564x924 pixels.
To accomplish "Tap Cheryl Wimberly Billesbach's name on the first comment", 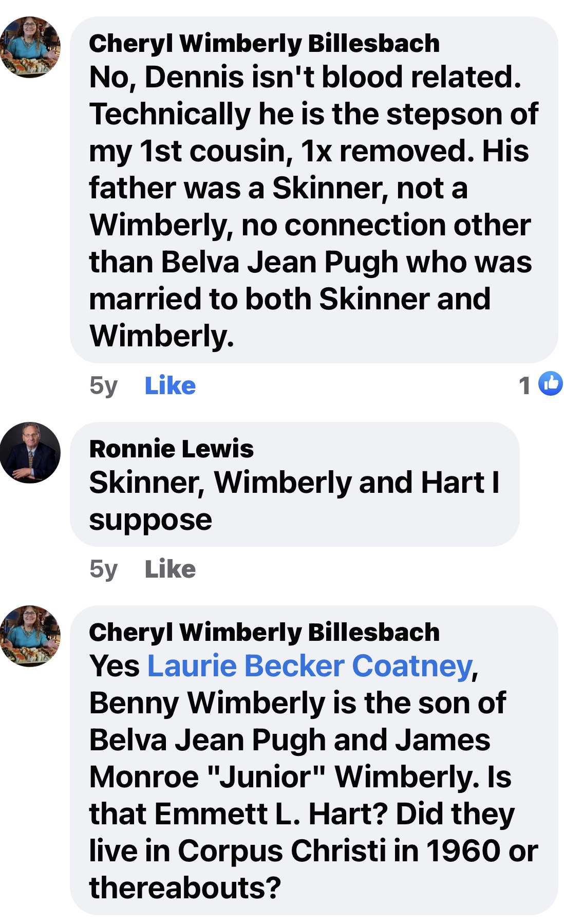I will 264,43.
